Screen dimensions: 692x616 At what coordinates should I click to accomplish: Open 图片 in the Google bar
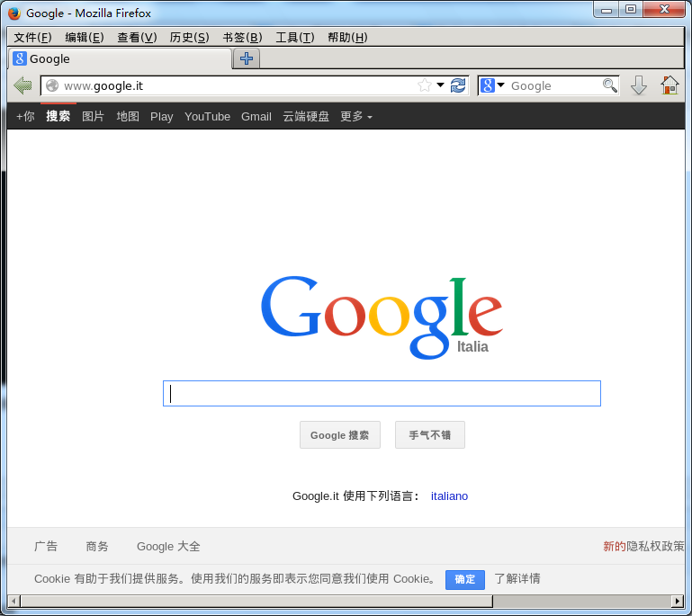(93, 116)
